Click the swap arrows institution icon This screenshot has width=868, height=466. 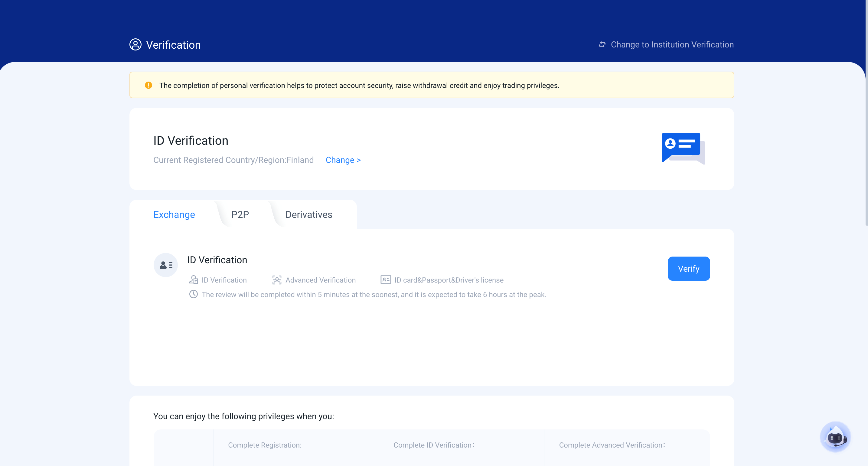pyautogui.click(x=602, y=44)
